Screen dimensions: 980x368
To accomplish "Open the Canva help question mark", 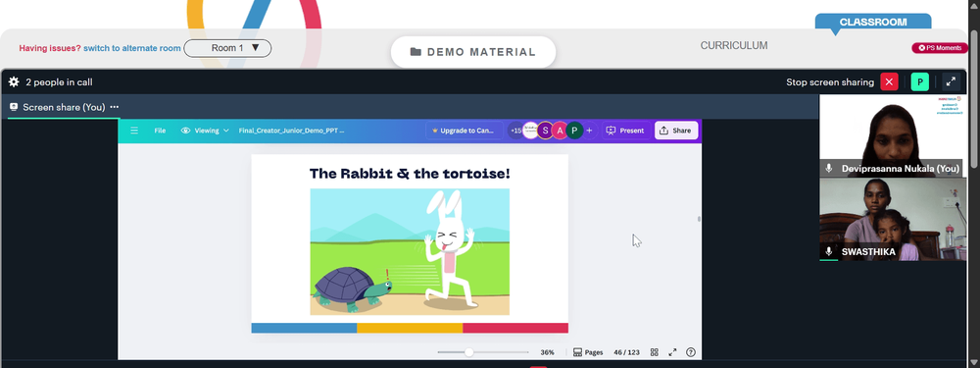I will [x=691, y=352].
